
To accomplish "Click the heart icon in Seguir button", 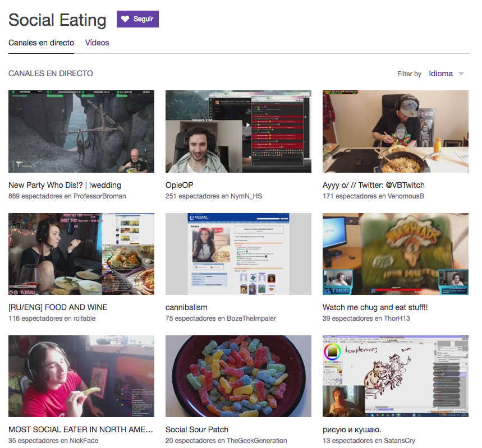I will tap(125, 19).
